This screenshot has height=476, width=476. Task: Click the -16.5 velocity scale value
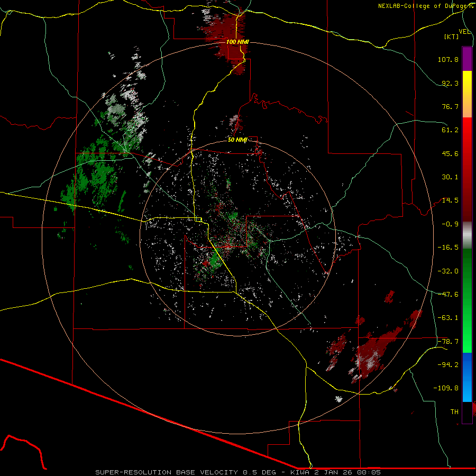448,248
